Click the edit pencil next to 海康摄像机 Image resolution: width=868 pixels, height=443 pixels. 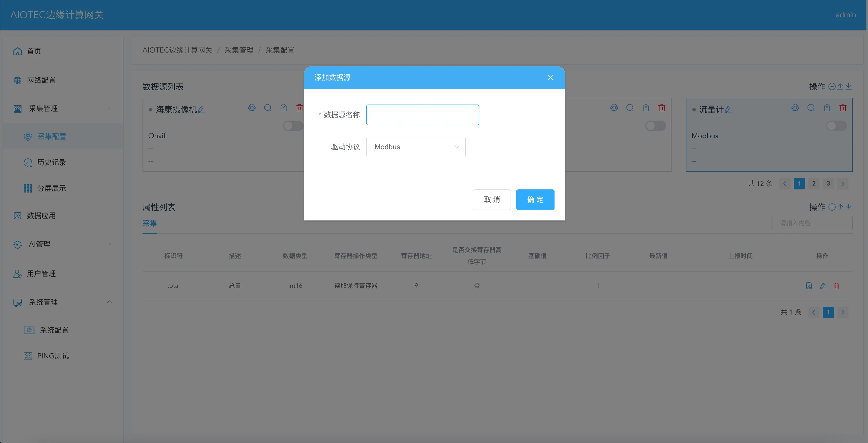(201, 109)
